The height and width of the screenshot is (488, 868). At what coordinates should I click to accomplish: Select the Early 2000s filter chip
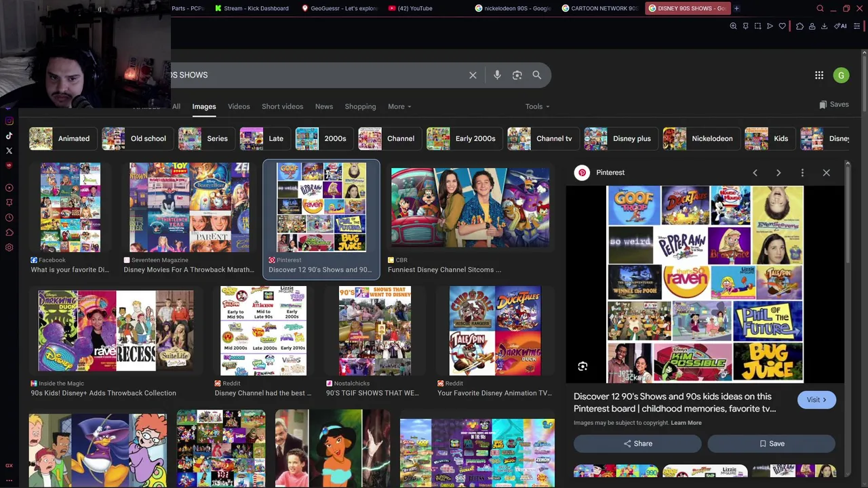(x=463, y=138)
